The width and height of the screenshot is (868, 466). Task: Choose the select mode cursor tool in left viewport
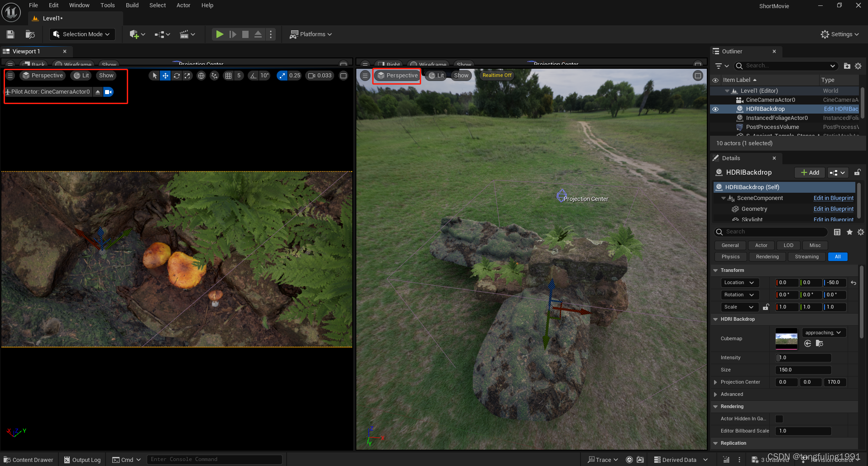(154, 76)
